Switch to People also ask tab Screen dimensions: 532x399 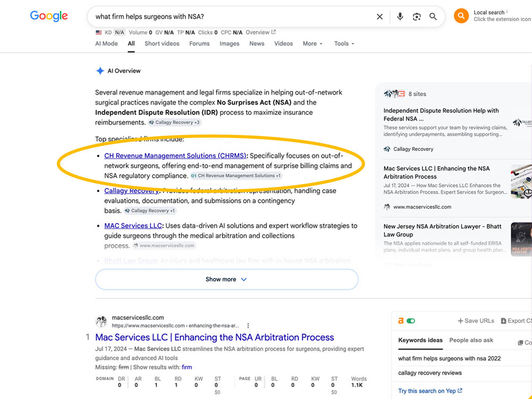pyautogui.click(x=471, y=340)
